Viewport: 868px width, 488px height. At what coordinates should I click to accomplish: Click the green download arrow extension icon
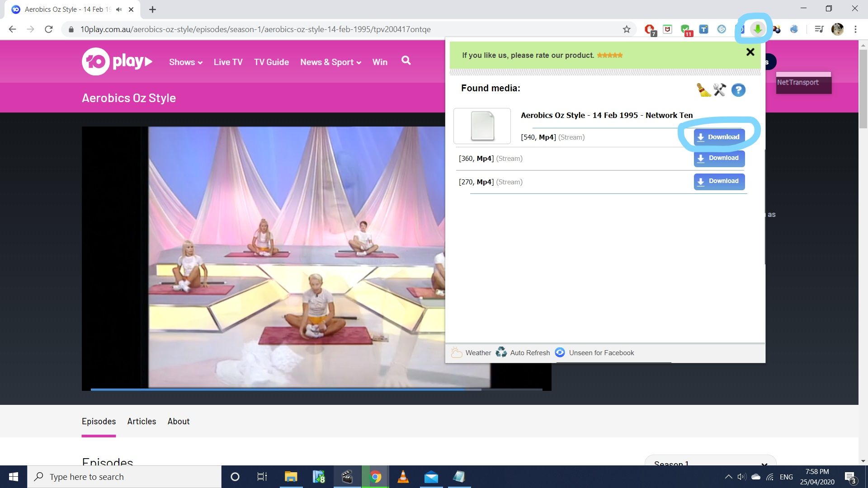pos(757,29)
